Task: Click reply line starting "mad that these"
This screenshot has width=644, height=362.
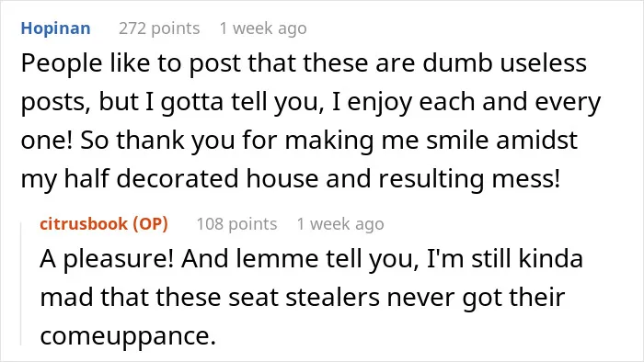Action: 303,298
